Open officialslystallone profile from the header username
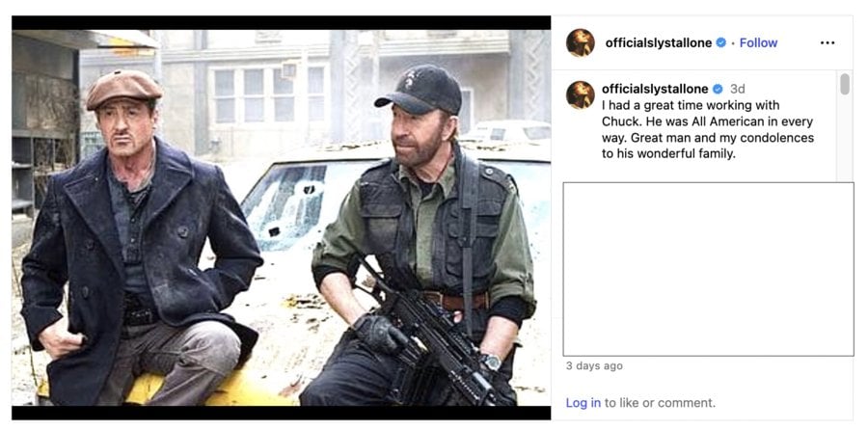 658,42
